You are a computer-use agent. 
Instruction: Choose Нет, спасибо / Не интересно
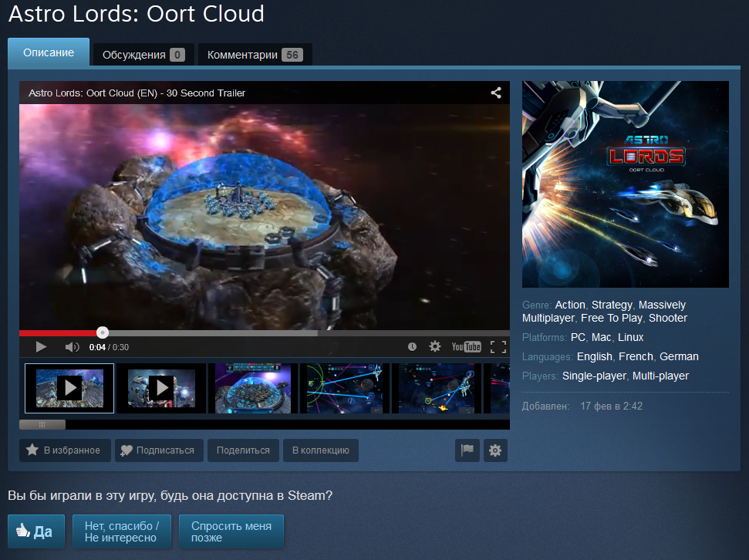122,531
